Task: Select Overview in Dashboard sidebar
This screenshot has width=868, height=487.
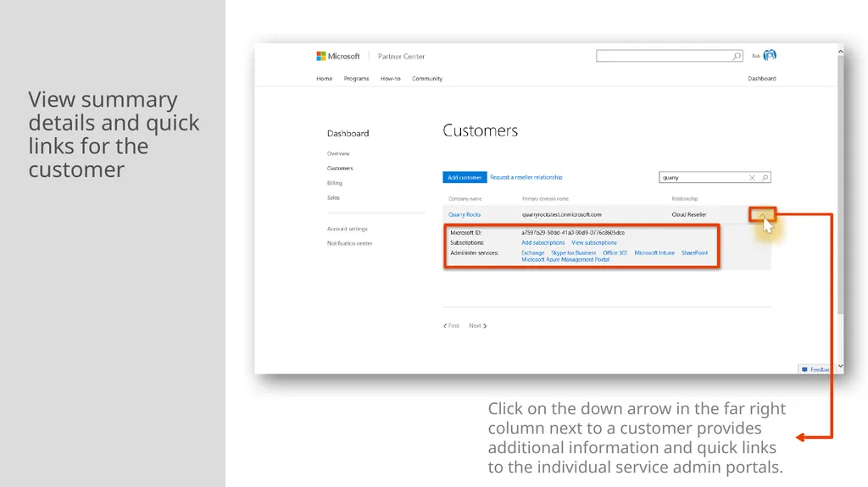Action: coord(338,154)
